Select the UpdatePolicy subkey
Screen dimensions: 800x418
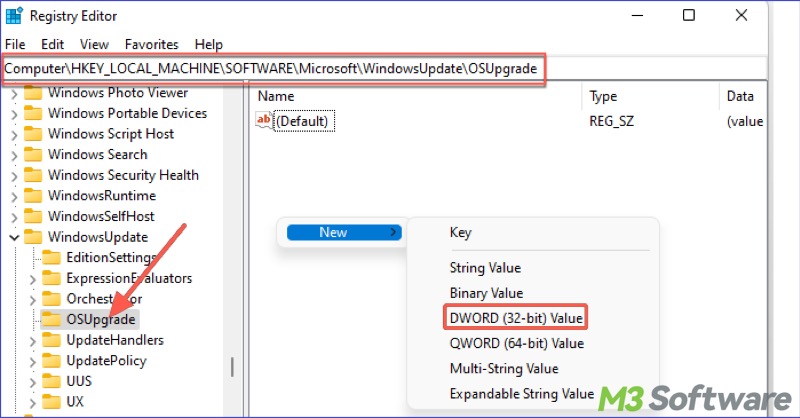pyautogui.click(x=107, y=361)
